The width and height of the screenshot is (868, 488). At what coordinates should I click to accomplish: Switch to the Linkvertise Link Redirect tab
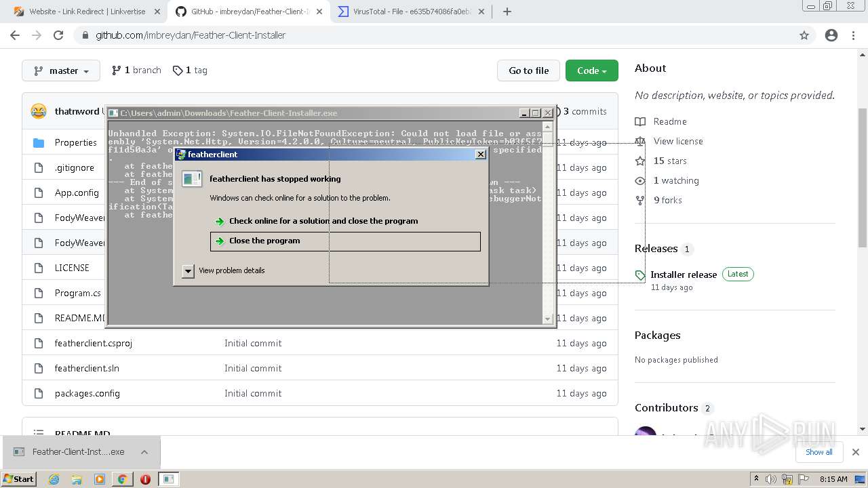(87, 12)
